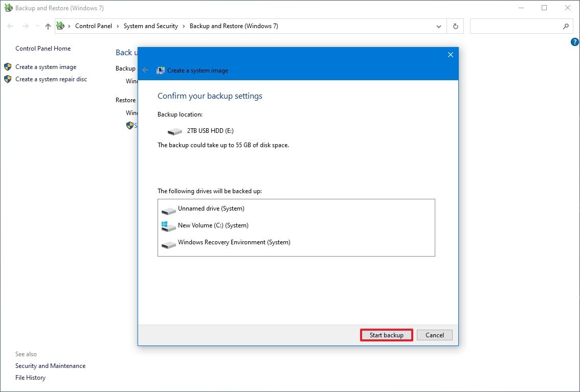Select System and Security breadcrumb
The height and width of the screenshot is (392, 580).
click(150, 26)
